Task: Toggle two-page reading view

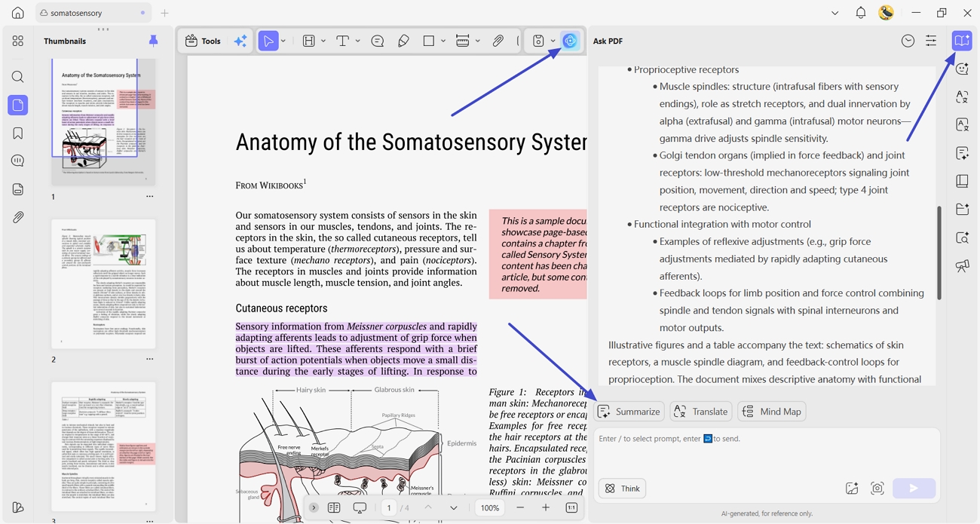Action: (334, 507)
